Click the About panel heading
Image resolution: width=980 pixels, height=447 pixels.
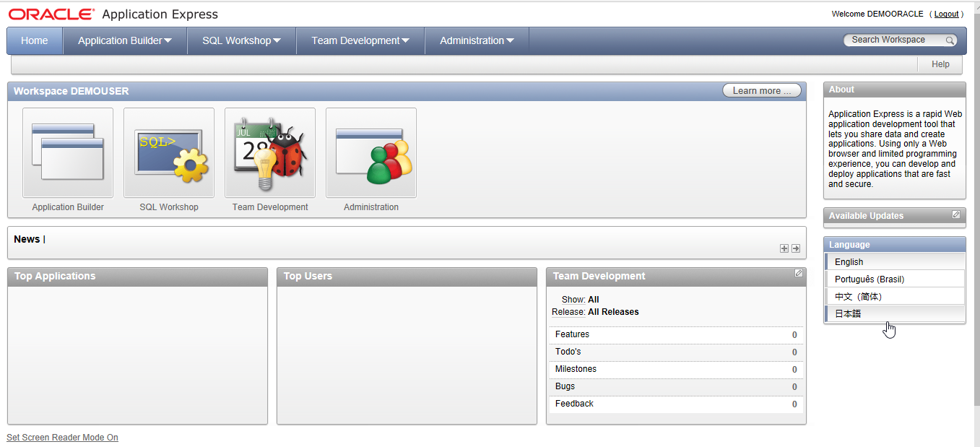[841, 90]
